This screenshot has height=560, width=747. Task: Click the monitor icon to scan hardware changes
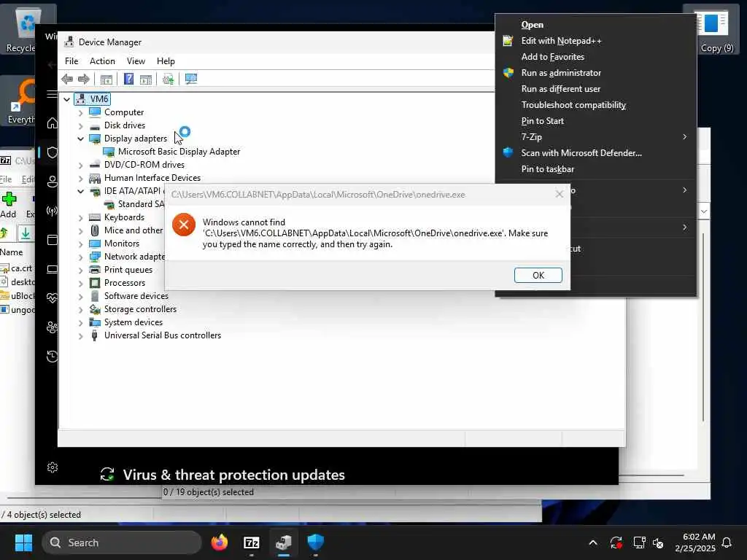click(191, 79)
